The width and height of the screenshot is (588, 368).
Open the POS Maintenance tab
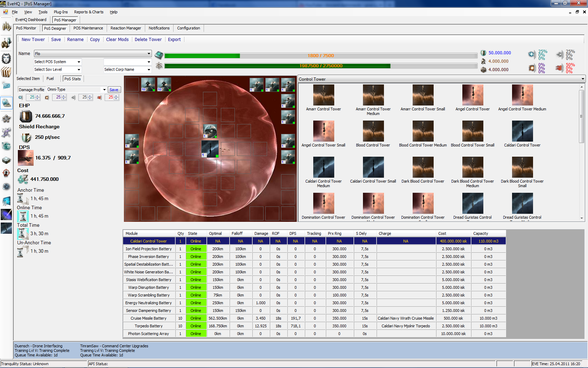[x=88, y=28]
